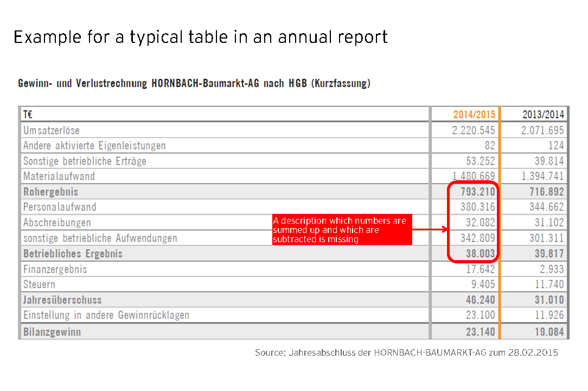This screenshot has height=391, width=588.
Task: Click the bold value '39.817'
Action: (549, 254)
